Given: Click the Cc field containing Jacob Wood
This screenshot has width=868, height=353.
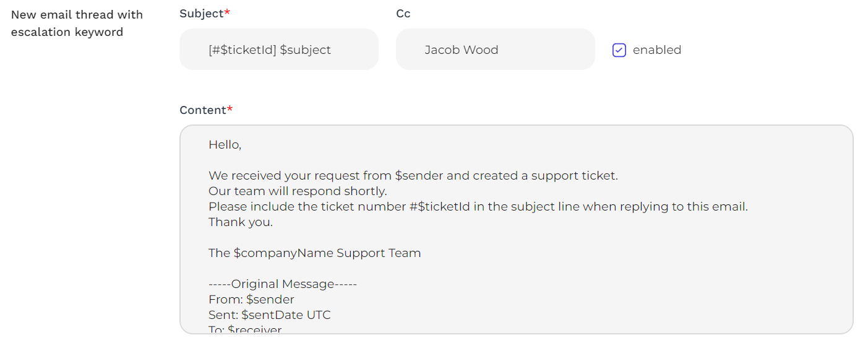Looking at the screenshot, I should 495,50.
